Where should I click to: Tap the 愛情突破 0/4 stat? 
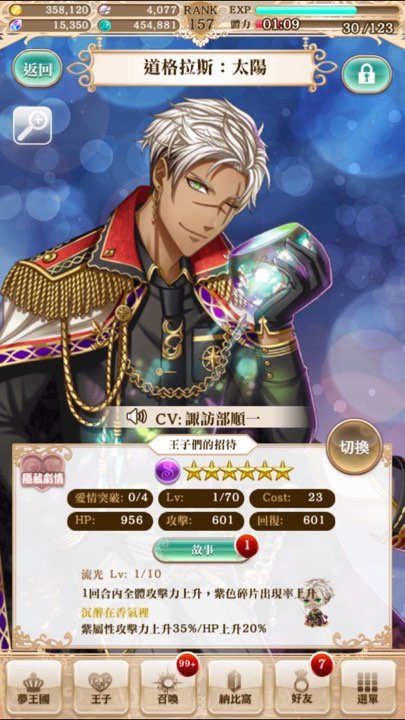[x=110, y=498]
